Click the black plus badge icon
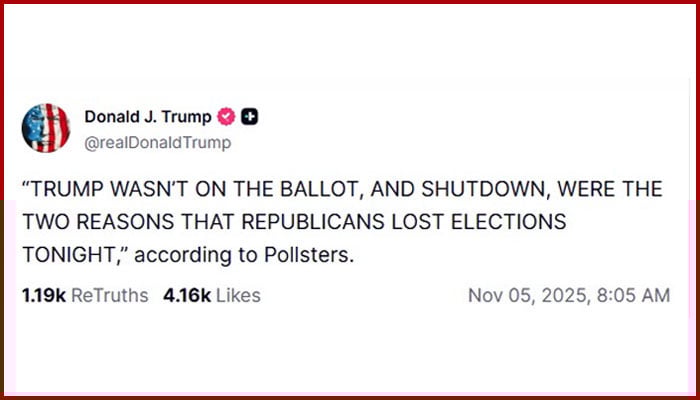700x400 pixels. click(x=250, y=117)
